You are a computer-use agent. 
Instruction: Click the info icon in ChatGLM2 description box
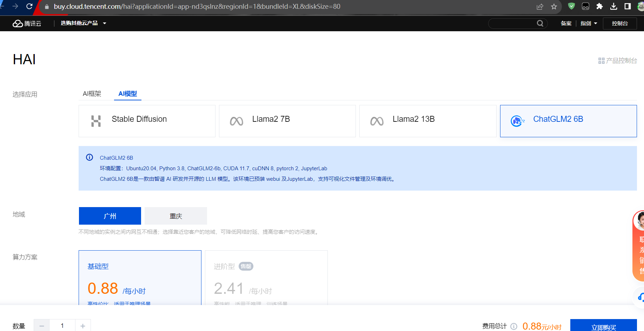tap(89, 157)
